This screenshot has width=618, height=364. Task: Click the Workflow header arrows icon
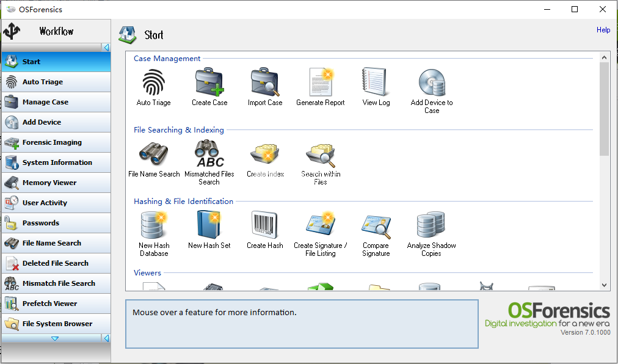(x=12, y=31)
